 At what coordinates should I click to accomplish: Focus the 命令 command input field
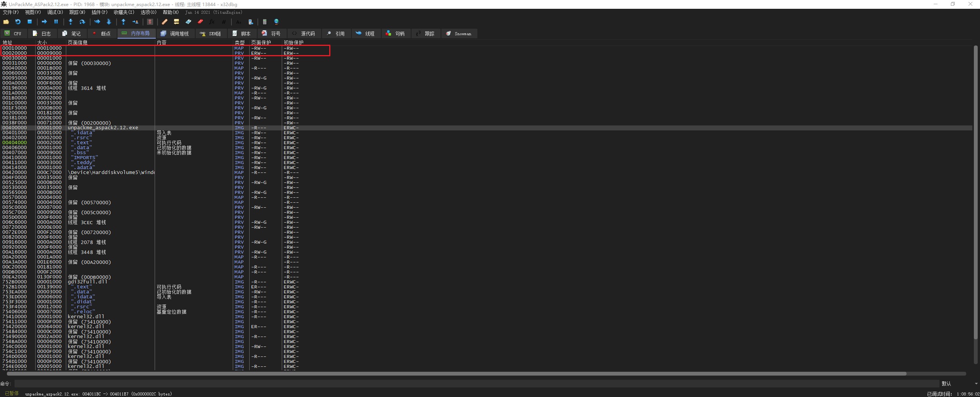pos(477,384)
